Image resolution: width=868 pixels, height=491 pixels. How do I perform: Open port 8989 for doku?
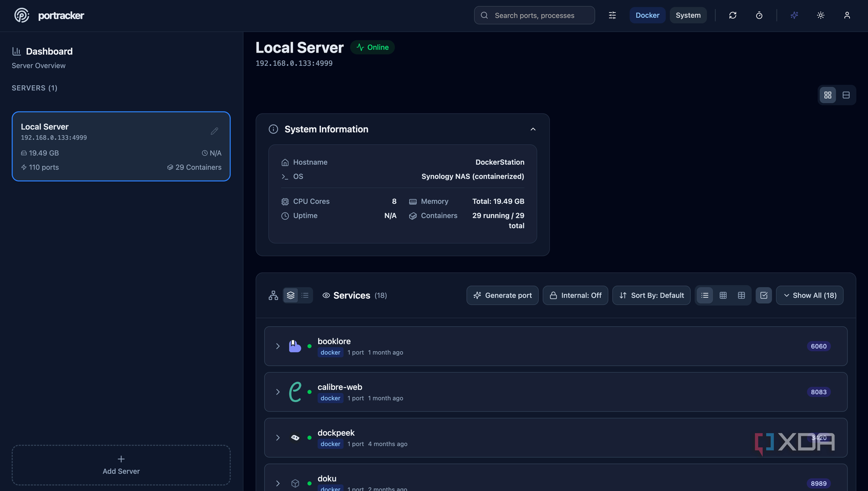point(819,484)
